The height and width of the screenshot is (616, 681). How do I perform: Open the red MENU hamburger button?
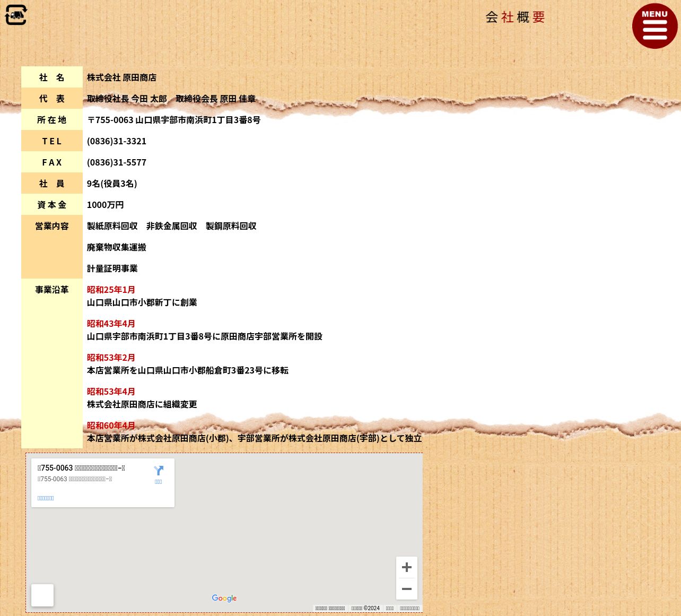(654, 26)
